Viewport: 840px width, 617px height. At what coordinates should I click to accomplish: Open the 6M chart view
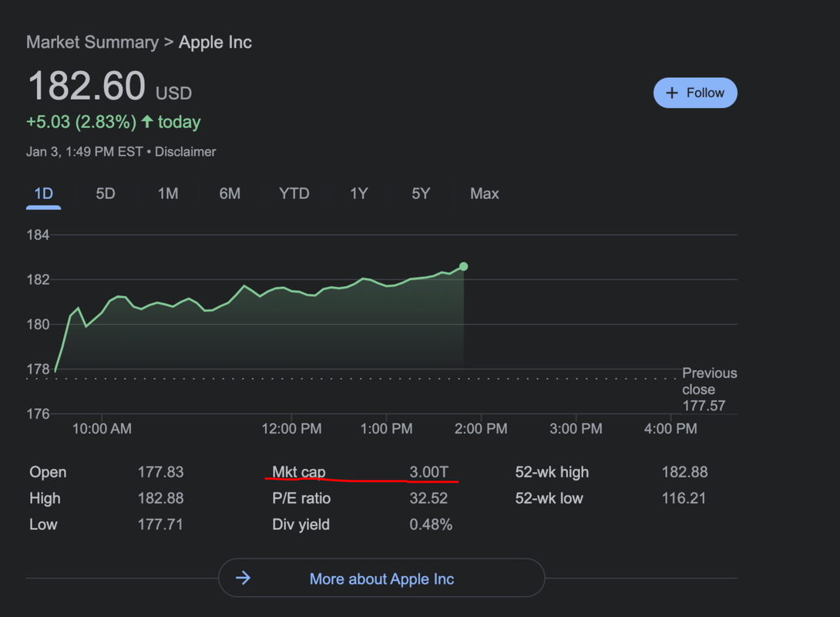[230, 194]
